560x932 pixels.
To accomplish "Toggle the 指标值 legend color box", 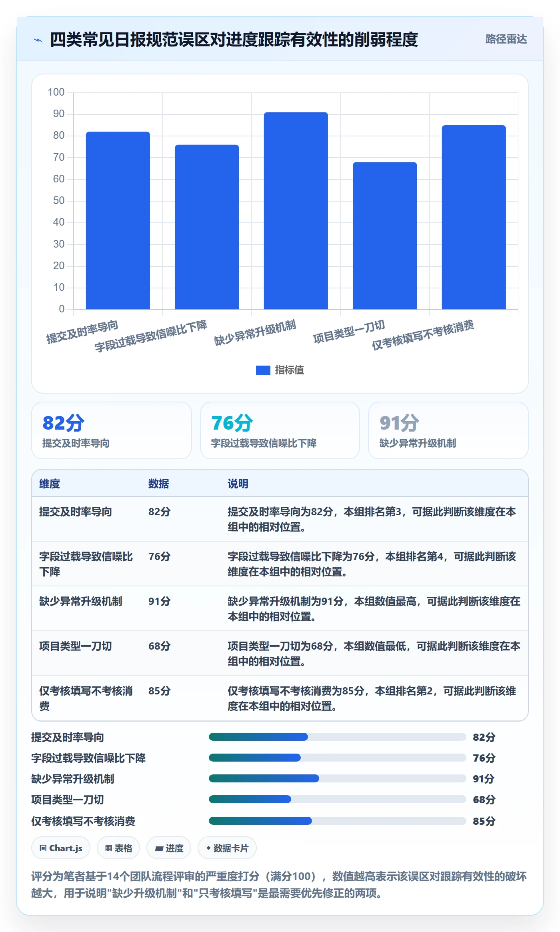I will [x=263, y=370].
